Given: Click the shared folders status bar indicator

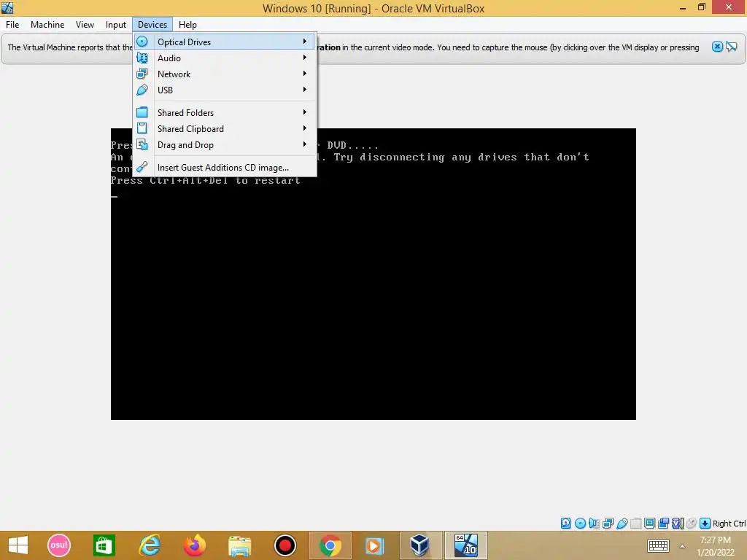Looking at the screenshot, I should (635, 524).
